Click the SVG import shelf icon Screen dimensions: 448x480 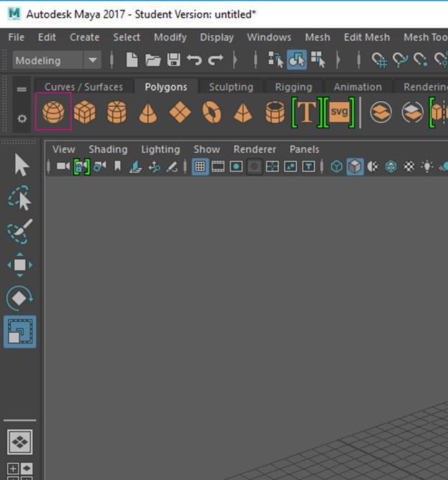pyautogui.click(x=340, y=113)
